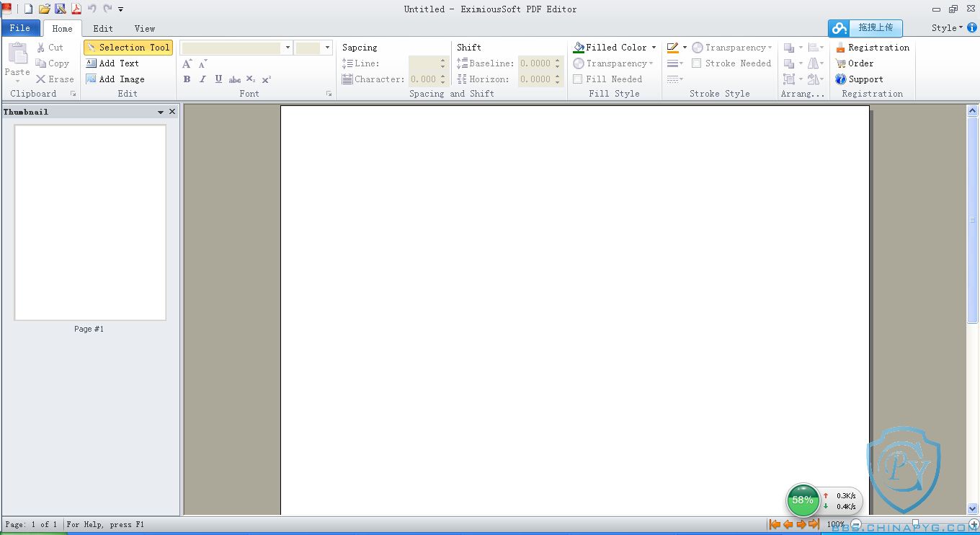
Task: Click the open folder icon in title bar
Action: [44, 9]
